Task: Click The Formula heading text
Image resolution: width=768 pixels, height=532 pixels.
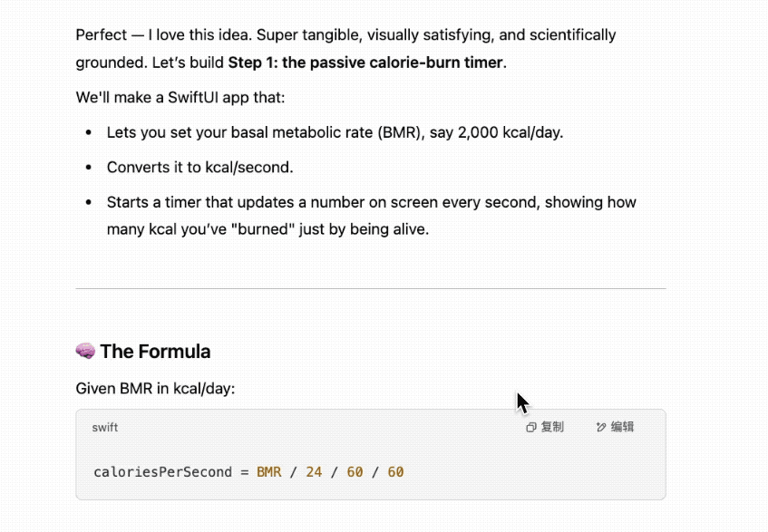Action: pyautogui.click(x=155, y=352)
